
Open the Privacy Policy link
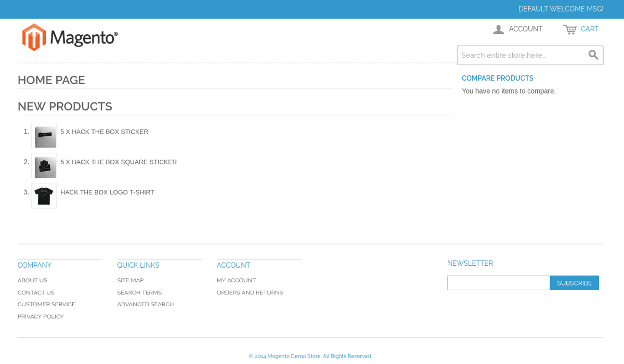41,317
